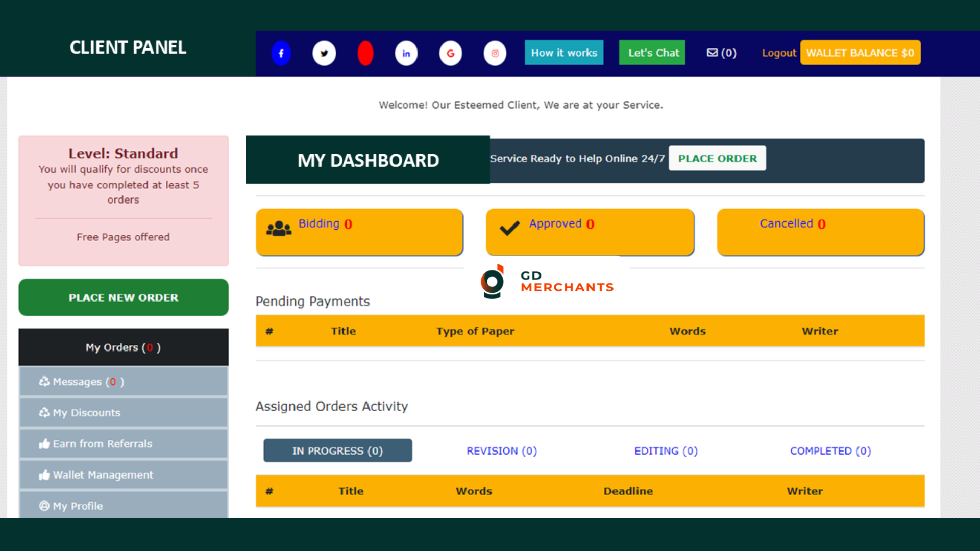Switch to the IN PROGRESS tab
Viewport: 980px width, 551px height.
(x=337, y=450)
